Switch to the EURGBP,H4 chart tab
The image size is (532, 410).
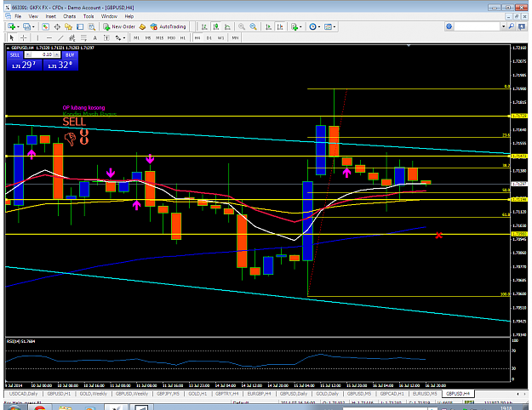(259, 394)
